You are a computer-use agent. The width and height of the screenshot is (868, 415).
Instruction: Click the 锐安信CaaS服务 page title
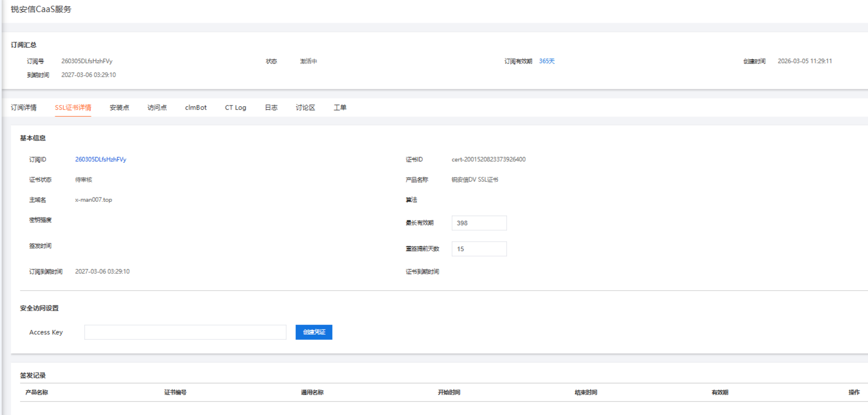click(41, 9)
